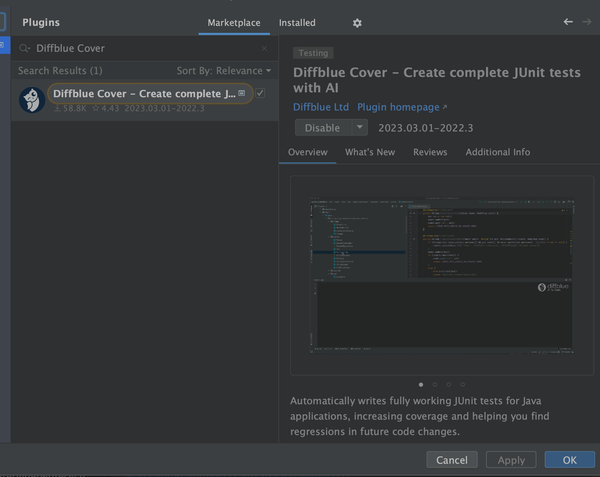Open the Diffblue Ltd vendor link
Viewport: 600px width, 477px height.
(319, 107)
